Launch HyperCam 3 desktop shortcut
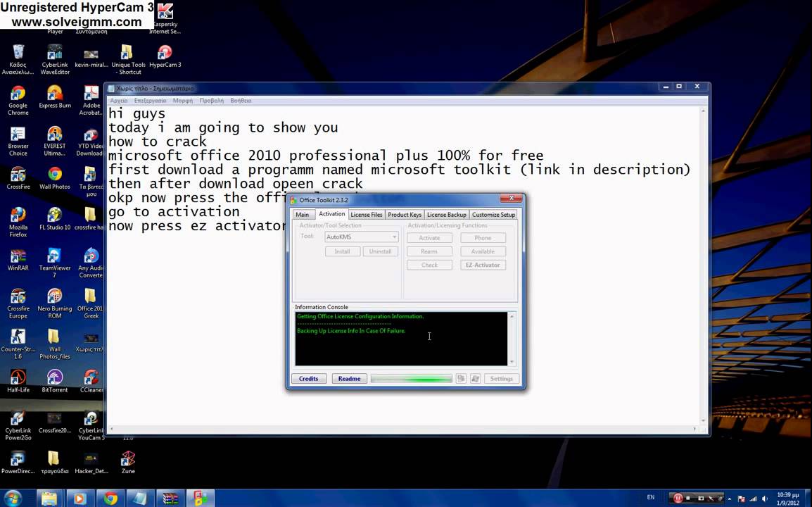This screenshot has width=812, height=507. pos(165,56)
